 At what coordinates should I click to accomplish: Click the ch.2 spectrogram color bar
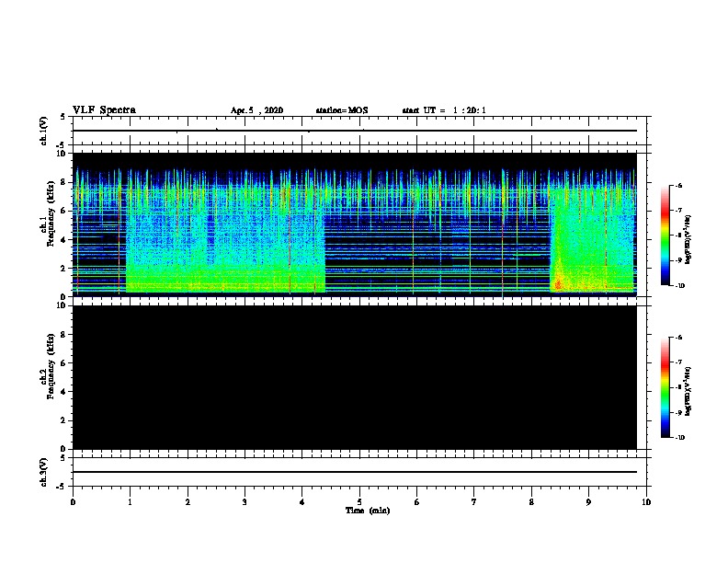pos(665,387)
